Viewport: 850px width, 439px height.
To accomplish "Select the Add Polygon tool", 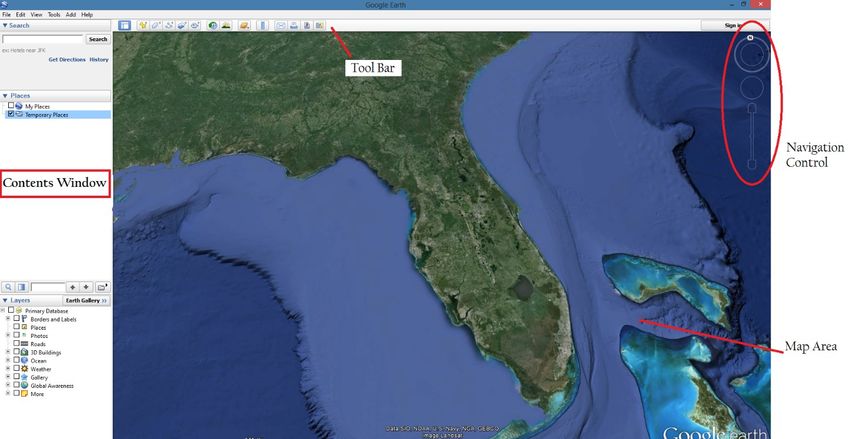I will pyautogui.click(x=156, y=25).
